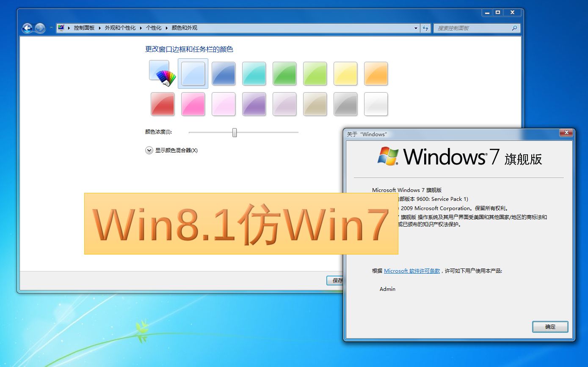588x367 pixels.
Task: Click 确定 in About Windows dialog
Action: (550, 327)
